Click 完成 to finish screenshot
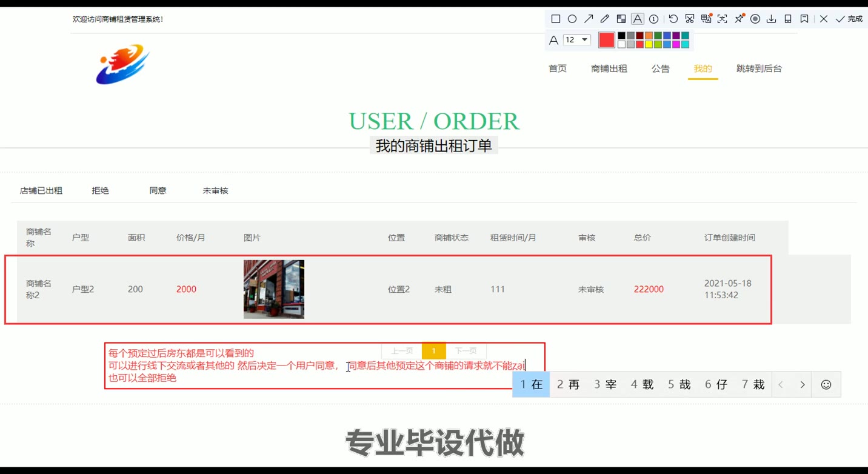The height and width of the screenshot is (474, 868). [849, 19]
